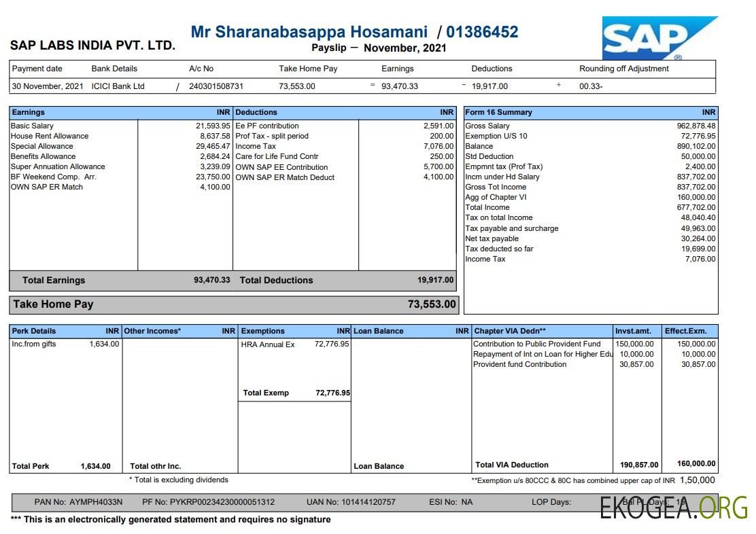Click the SAP logo
Screen dimensions: 756x534
click(660, 38)
